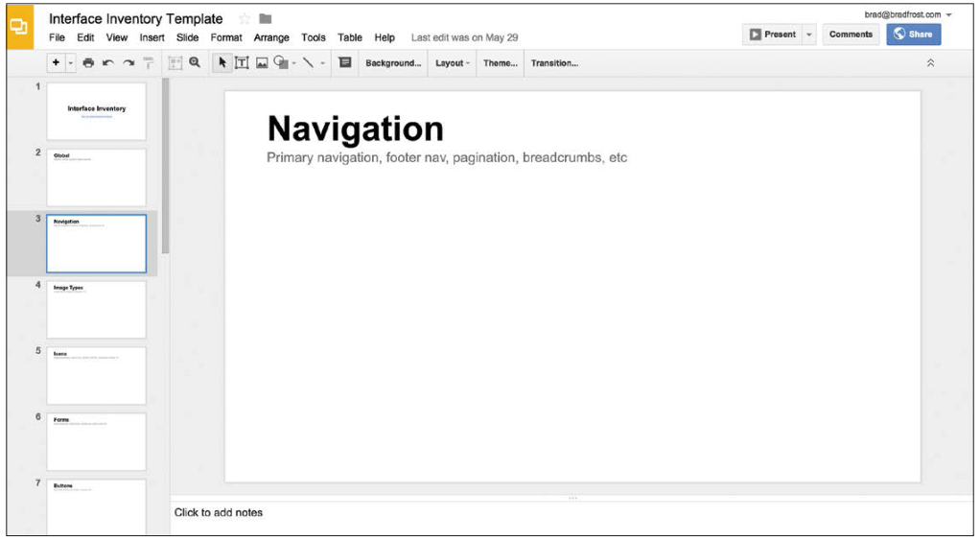Click the Google Slides logo icon
The height and width of the screenshot is (541, 980).
point(19,27)
